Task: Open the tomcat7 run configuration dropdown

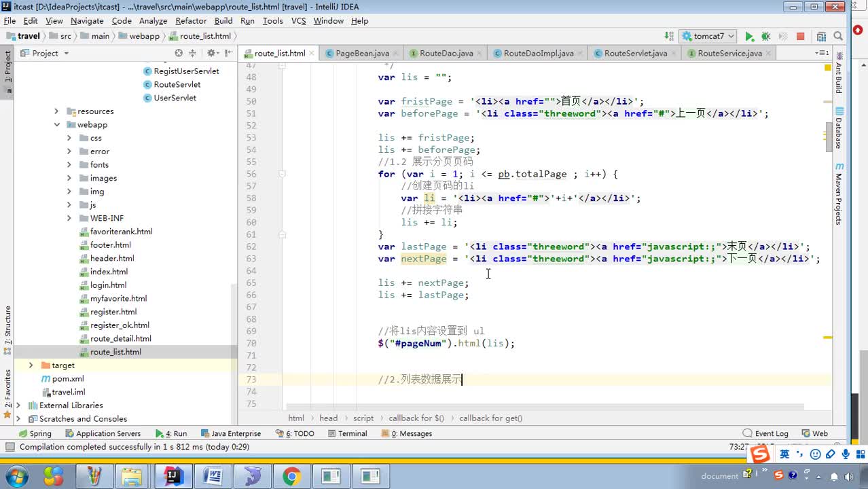Action: pyautogui.click(x=708, y=37)
